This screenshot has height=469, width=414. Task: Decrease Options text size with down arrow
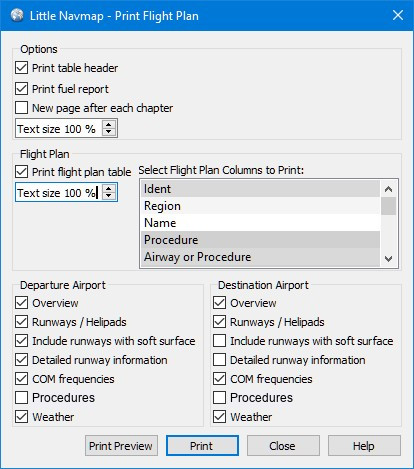tap(109, 132)
